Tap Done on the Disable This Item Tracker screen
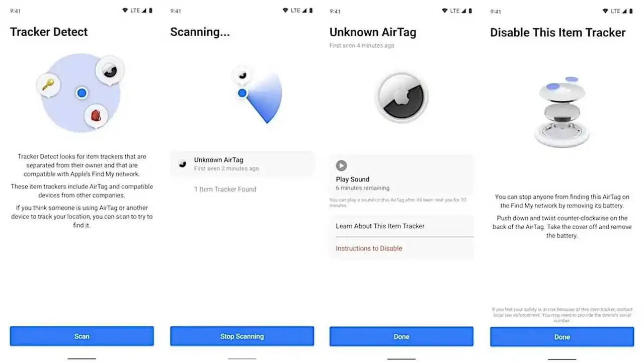644x362 pixels. tap(562, 337)
